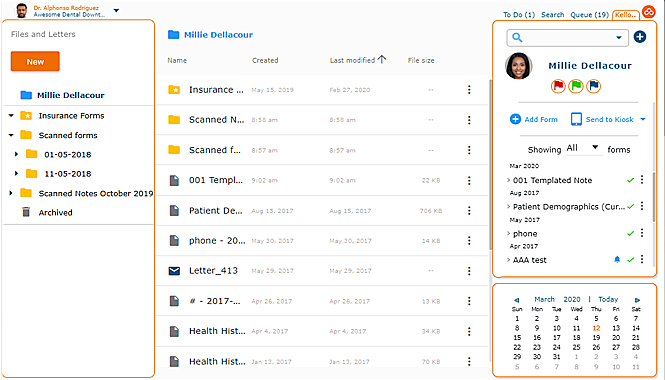
Task: Jump to Today in calendar
Action: point(608,299)
